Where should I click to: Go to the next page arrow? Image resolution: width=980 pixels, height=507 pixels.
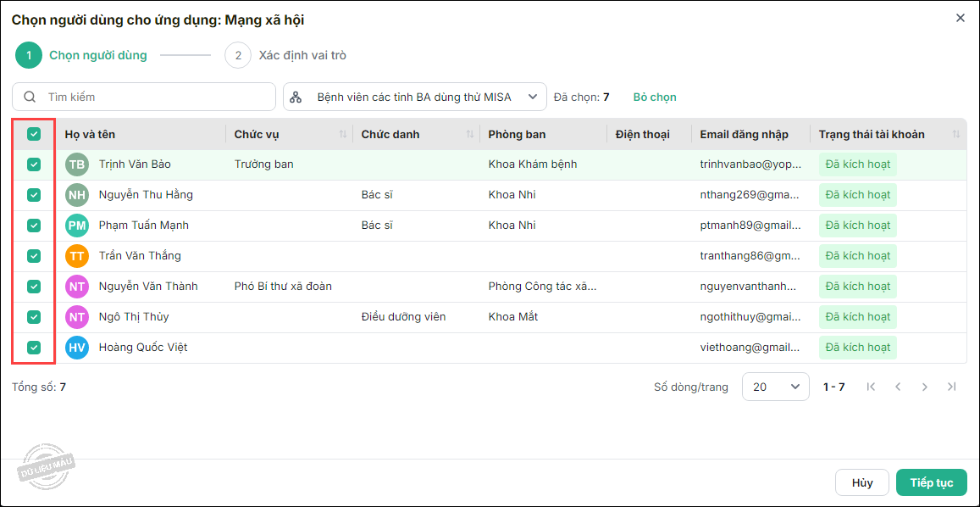click(925, 387)
